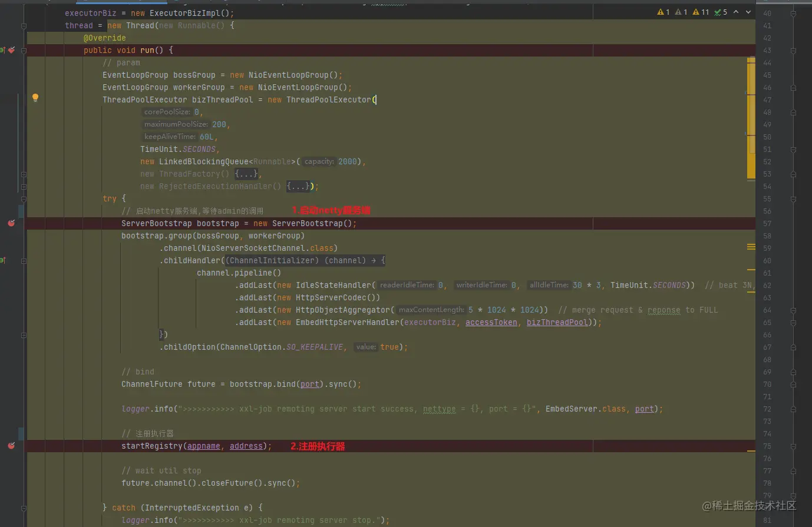The height and width of the screenshot is (527, 812).
Task: Click the underlined bizThreadPool argument
Action: [557, 322]
